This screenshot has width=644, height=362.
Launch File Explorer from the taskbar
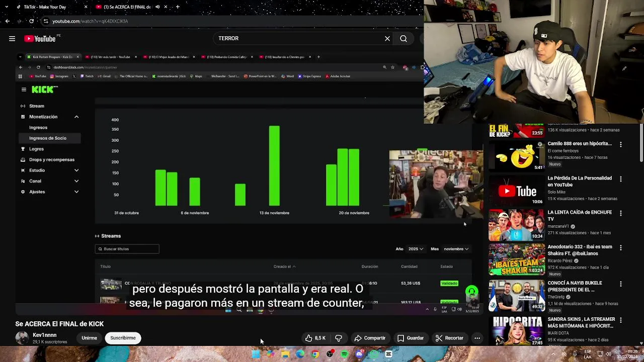285,354
